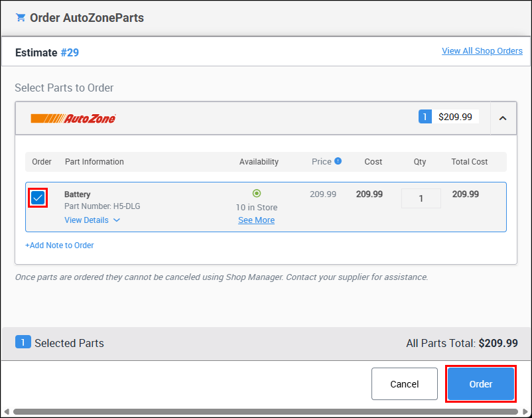Click the horizontal scrollbar

[x=265, y=412]
